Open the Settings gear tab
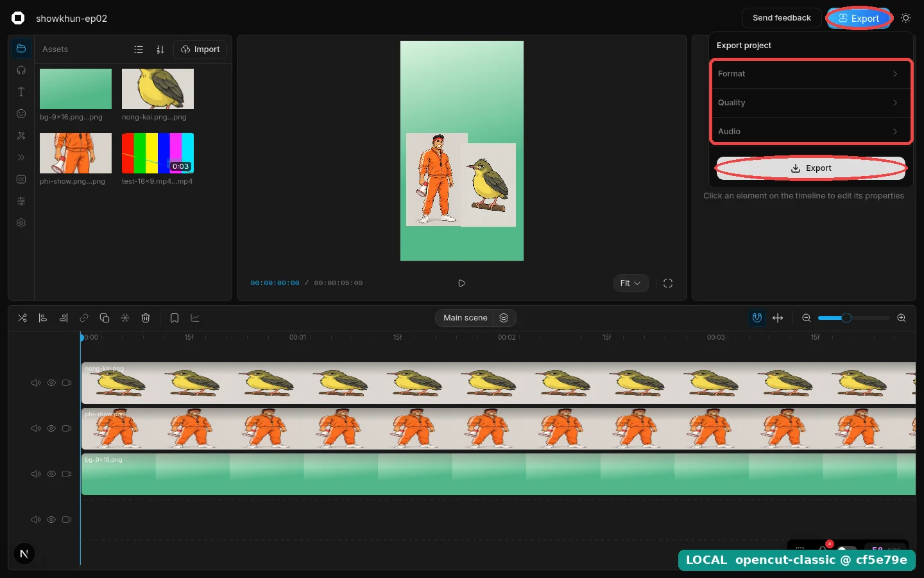 pyautogui.click(x=21, y=223)
